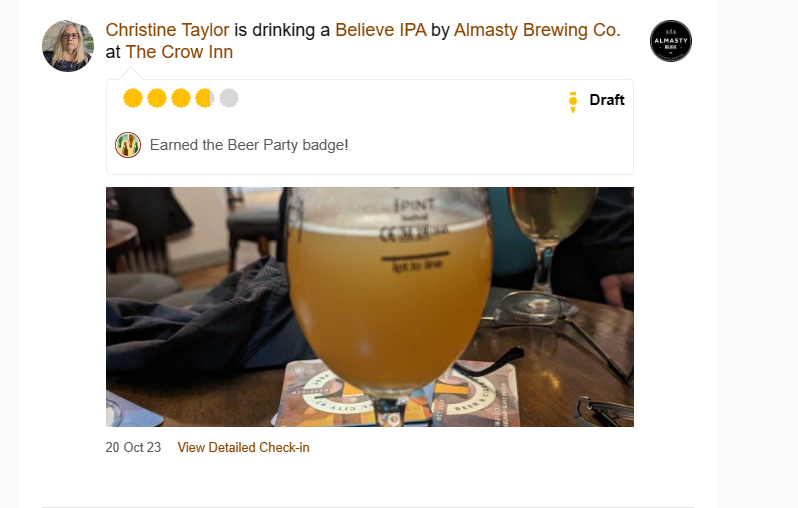
Task: Click View Detailed Check-in link
Action: point(243,448)
